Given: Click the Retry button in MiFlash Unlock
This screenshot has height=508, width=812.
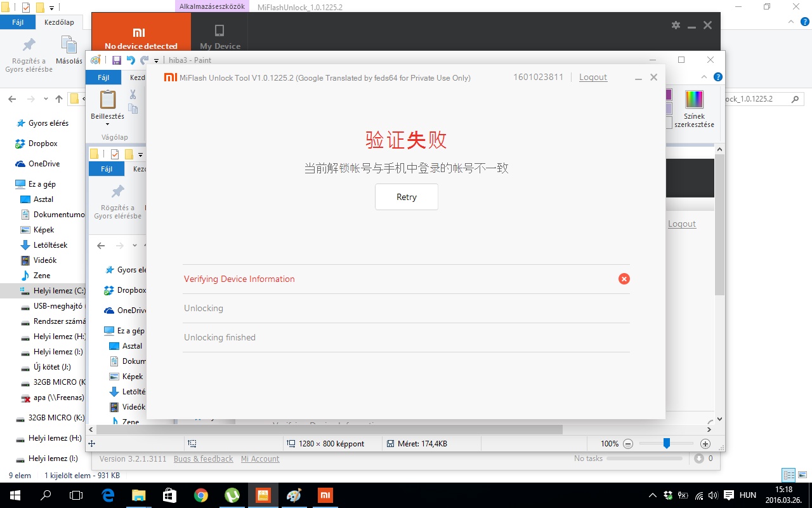Looking at the screenshot, I should tap(407, 197).
